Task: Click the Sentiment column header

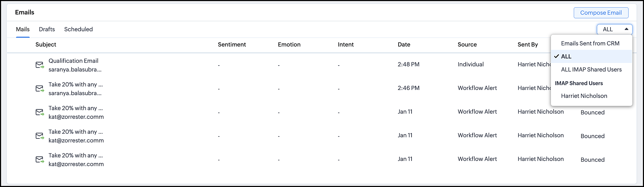Action: click(232, 45)
